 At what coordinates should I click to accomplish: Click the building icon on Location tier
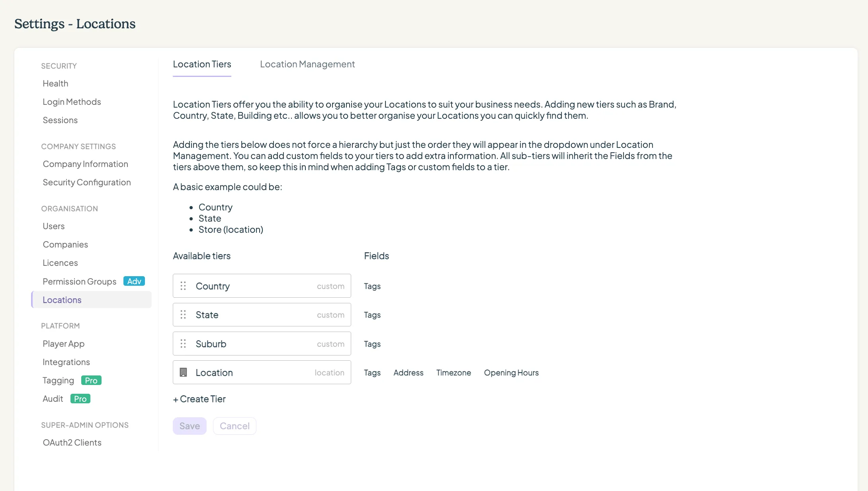[183, 372]
